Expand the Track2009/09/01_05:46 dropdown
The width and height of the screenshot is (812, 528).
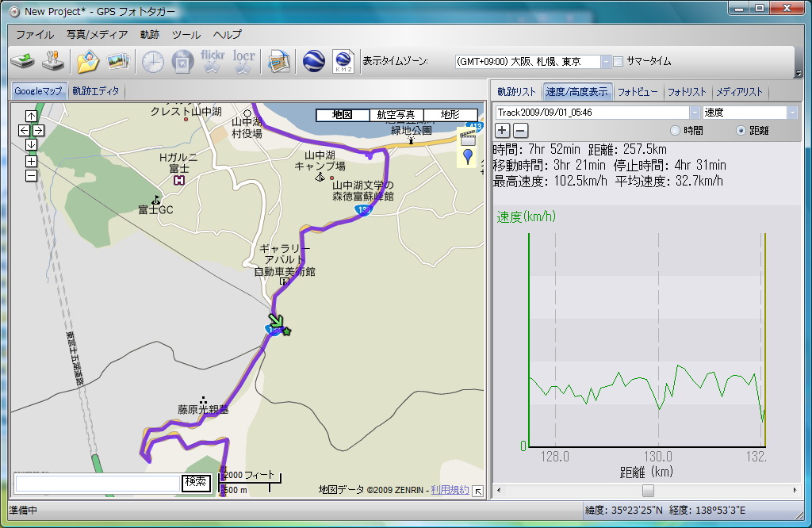point(695,113)
